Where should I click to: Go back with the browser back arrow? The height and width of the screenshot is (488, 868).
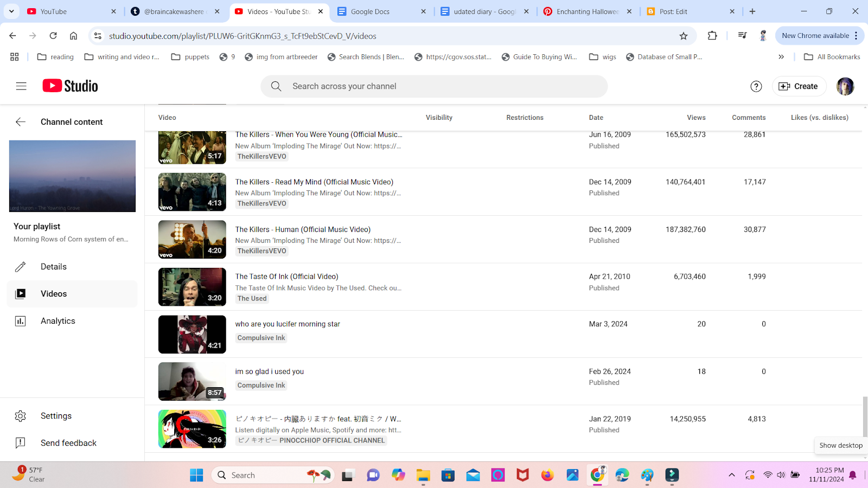12,36
